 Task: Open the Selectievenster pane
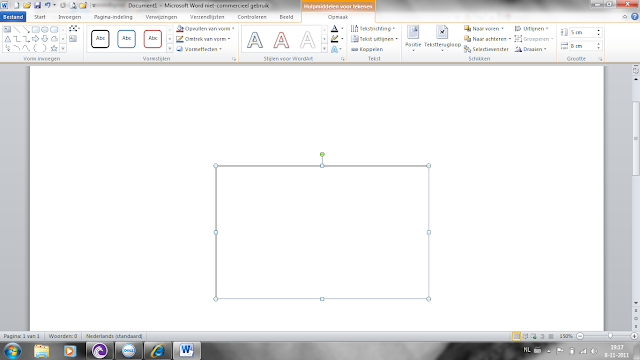(x=486, y=49)
